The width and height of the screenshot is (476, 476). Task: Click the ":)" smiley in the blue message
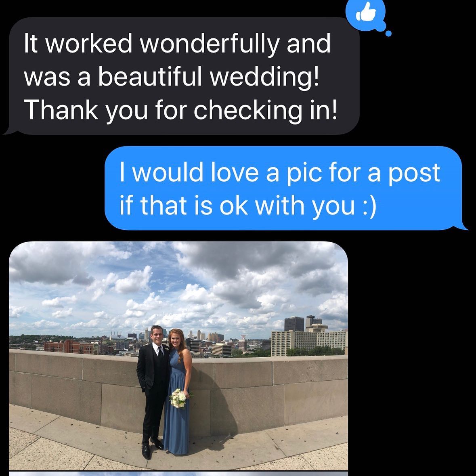point(370,206)
